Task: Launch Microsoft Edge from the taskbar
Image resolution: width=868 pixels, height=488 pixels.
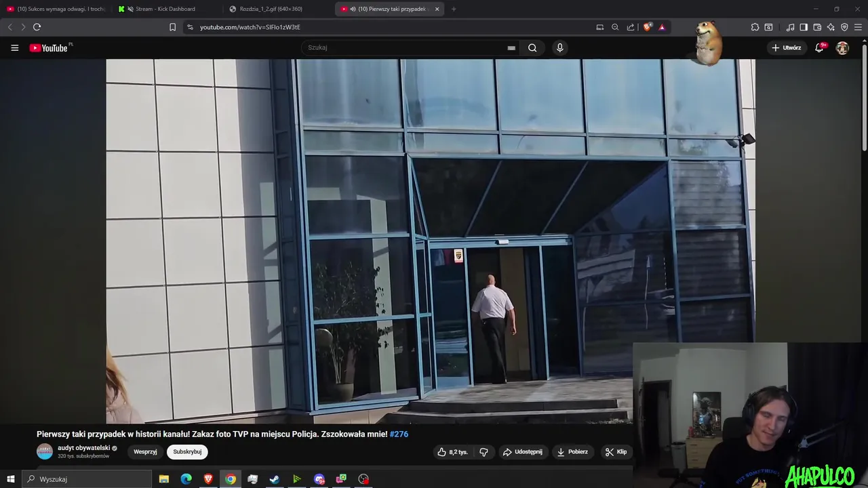Action: point(186,479)
